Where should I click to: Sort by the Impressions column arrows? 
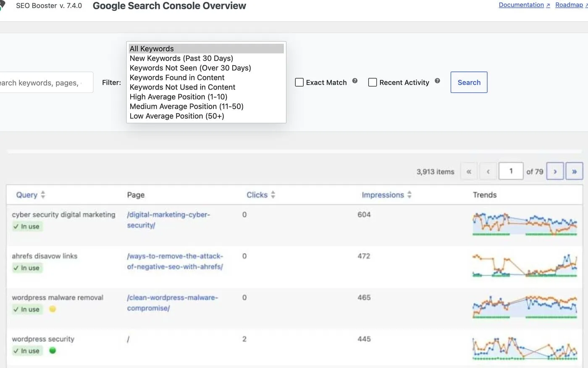tap(409, 195)
